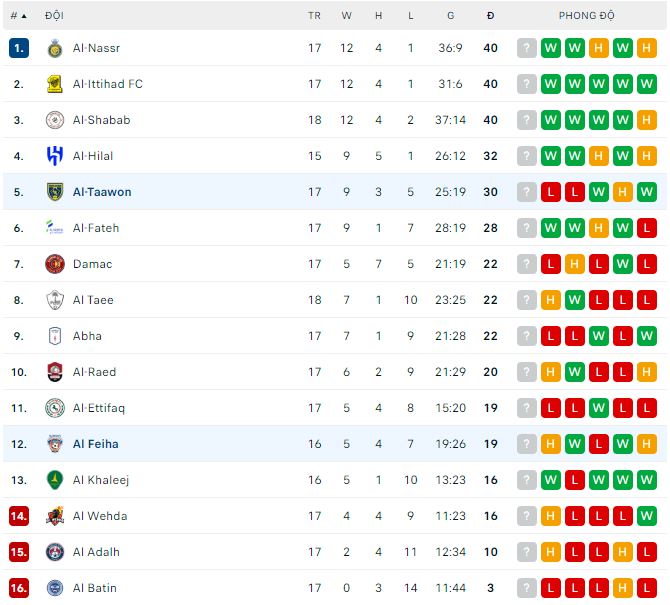Click the TR matches played header
The height and width of the screenshot is (605, 670).
coord(315,16)
